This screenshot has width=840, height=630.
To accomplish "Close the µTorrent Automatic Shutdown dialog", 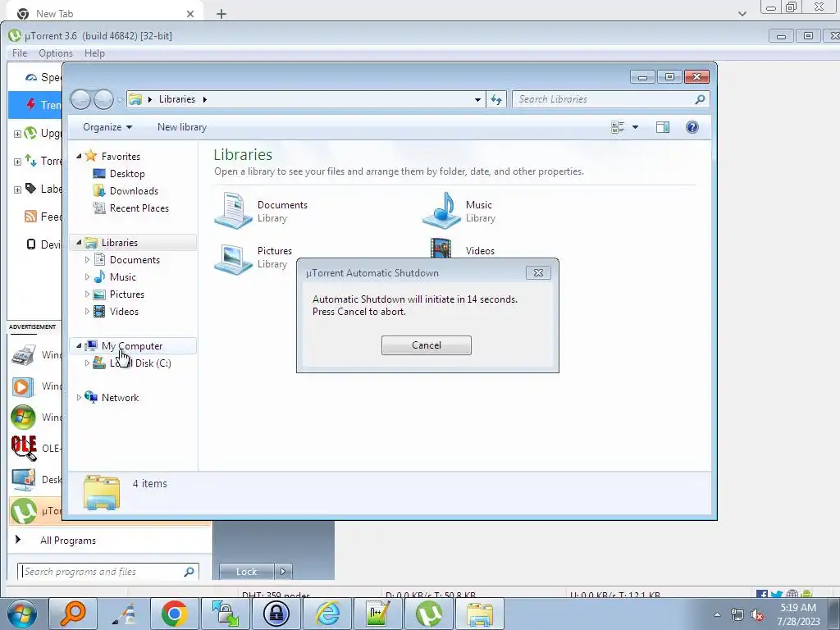I will [538, 272].
